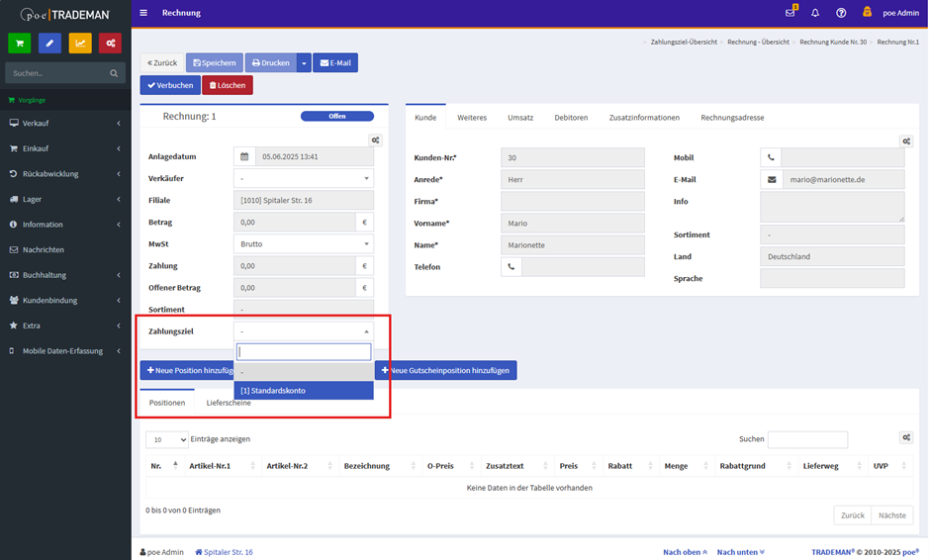Open the Verkäufer dropdown
This screenshot has height=560, width=929.
[x=304, y=178]
